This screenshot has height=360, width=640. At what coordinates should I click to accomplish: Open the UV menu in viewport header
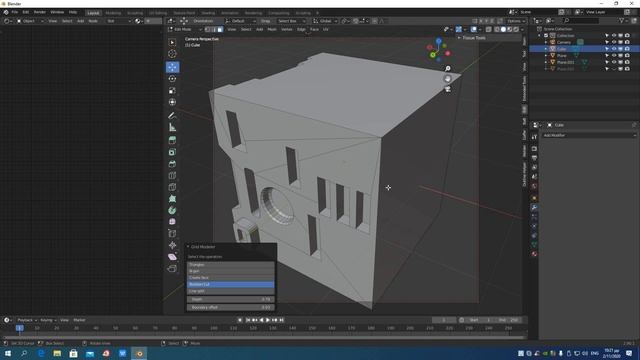point(325,29)
